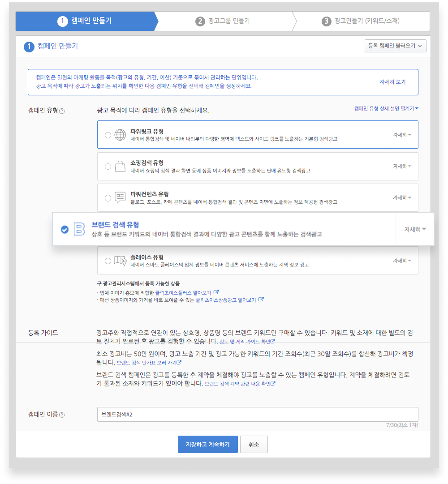Click the 브랜드 검색 유형 title text

click(x=115, y=225)
